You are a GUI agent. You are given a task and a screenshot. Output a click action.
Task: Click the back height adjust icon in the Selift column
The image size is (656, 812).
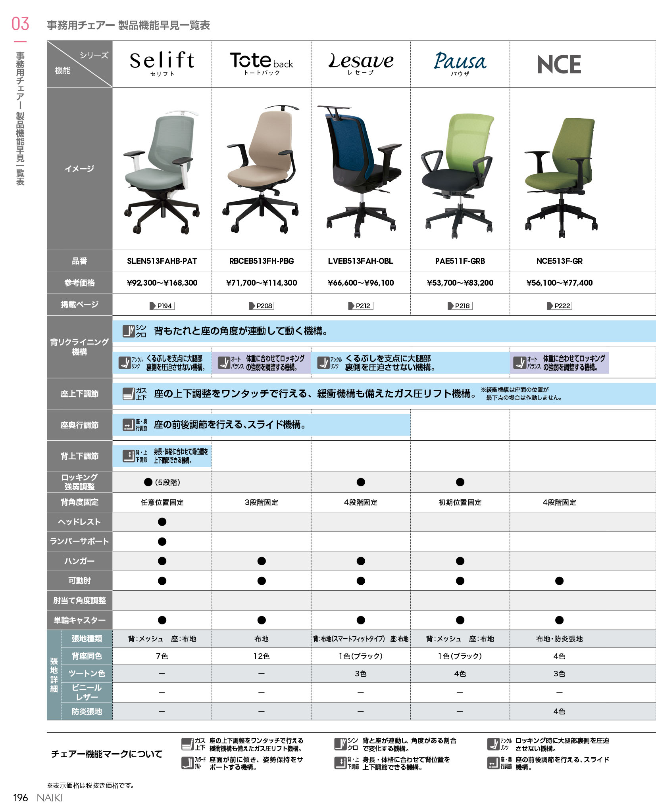(x=129, y=456)
